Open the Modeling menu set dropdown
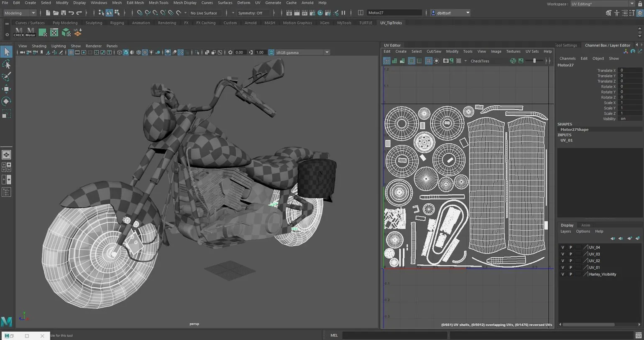 click(20, 13)
